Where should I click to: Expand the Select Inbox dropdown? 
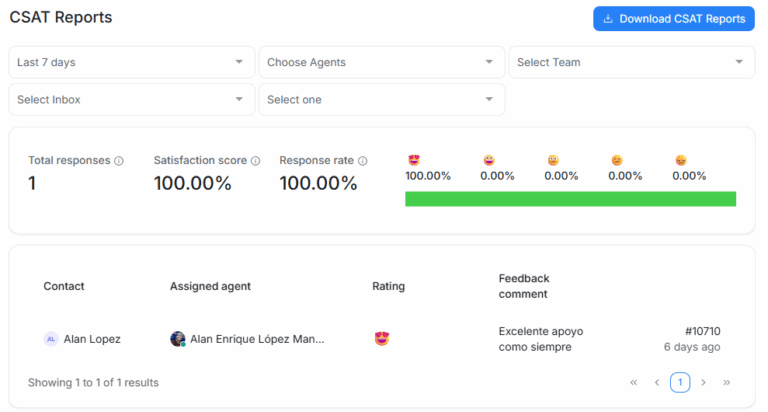pyautogui.click(x=131, y=99)
